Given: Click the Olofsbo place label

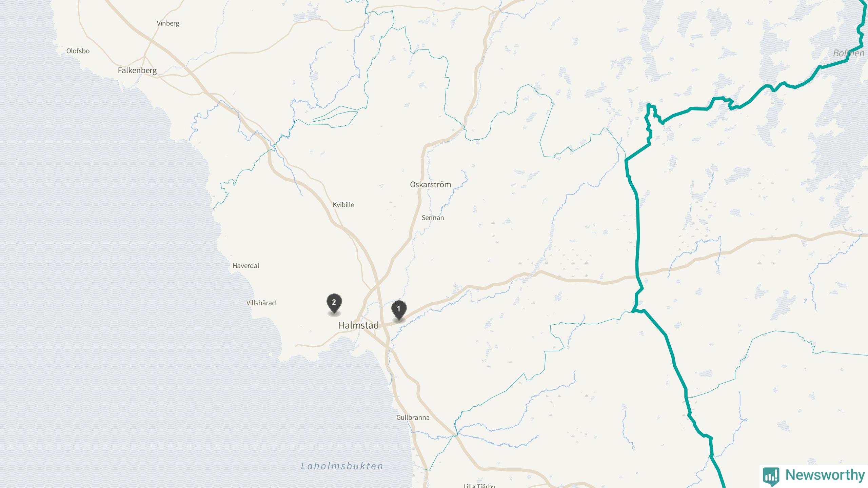Looking at the screenshot, I should 78,51.
